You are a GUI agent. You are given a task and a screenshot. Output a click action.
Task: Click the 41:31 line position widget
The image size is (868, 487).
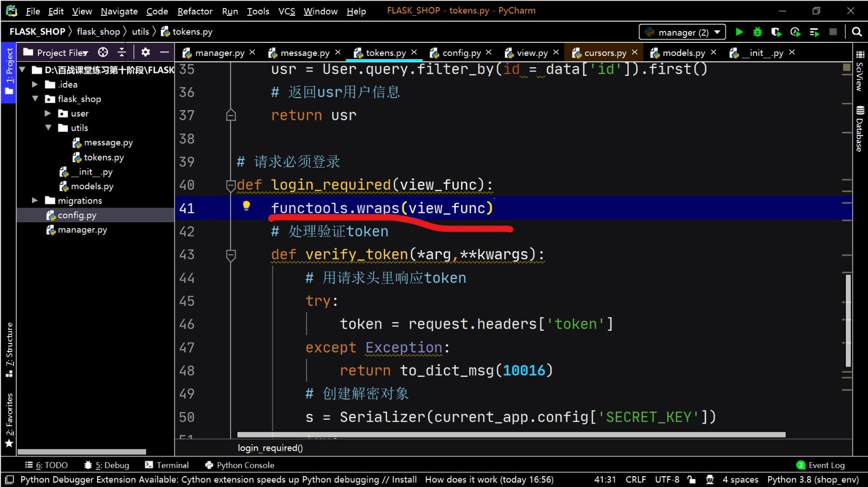[x=605, y=479]
